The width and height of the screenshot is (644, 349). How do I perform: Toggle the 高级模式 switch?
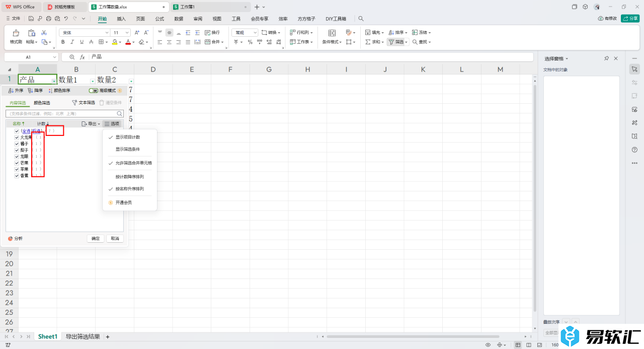(93, 91)
